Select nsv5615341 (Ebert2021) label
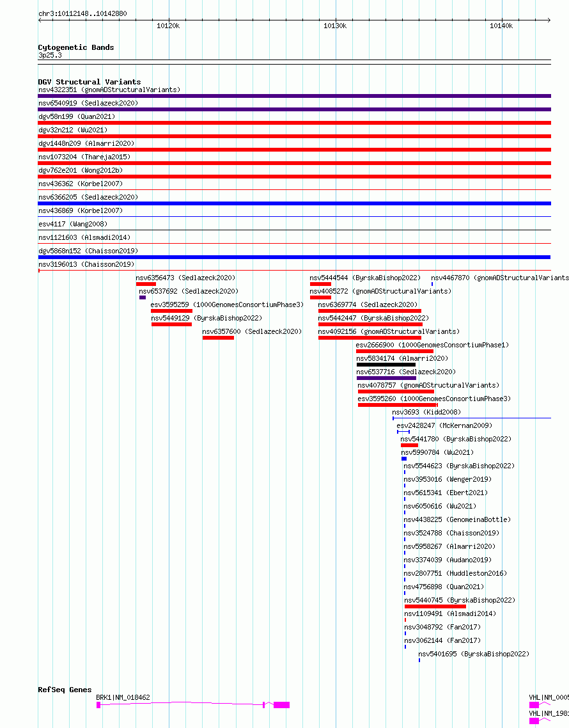The height and width of the screenshot is (728, 569). (446, 493)
